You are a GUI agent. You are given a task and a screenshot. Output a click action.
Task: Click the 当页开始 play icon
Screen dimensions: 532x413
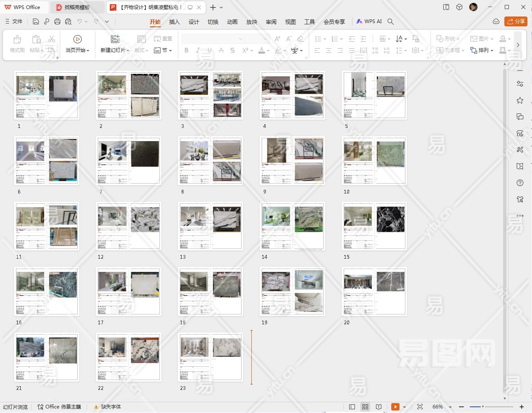(x=77, y=39)
